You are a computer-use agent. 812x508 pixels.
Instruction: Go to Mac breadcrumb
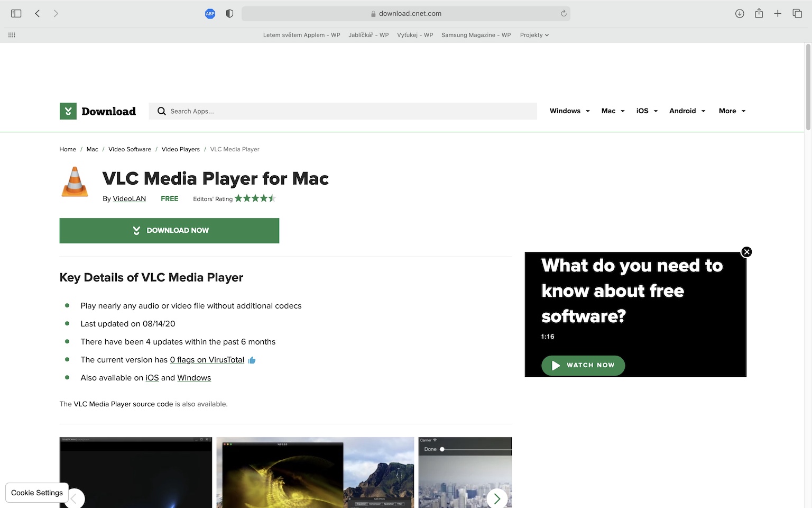coord(92,149)
